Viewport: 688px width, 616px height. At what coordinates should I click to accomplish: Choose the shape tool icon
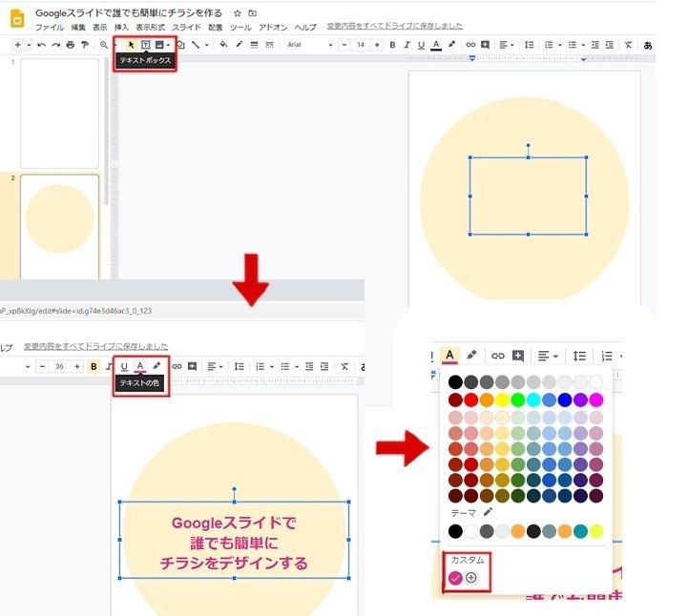(180, 45)
